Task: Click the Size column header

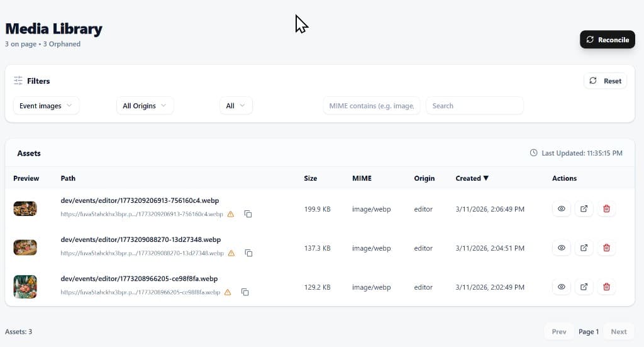Action: coord(311,178)
